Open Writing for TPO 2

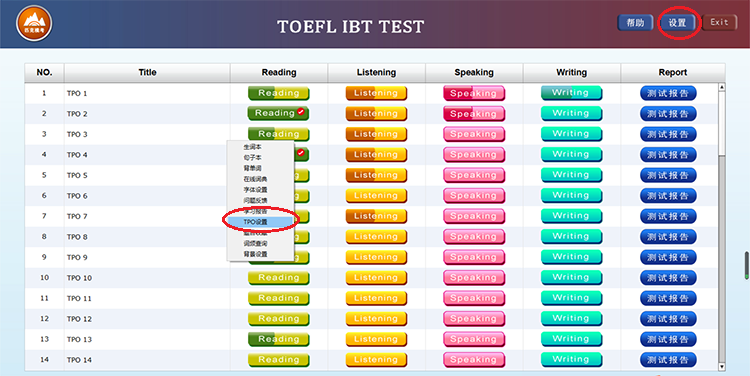click(x=571, y=113)
